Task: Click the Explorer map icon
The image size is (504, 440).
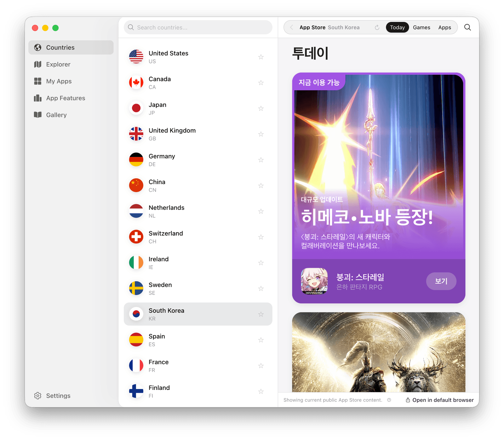Action: click(38, 64)
